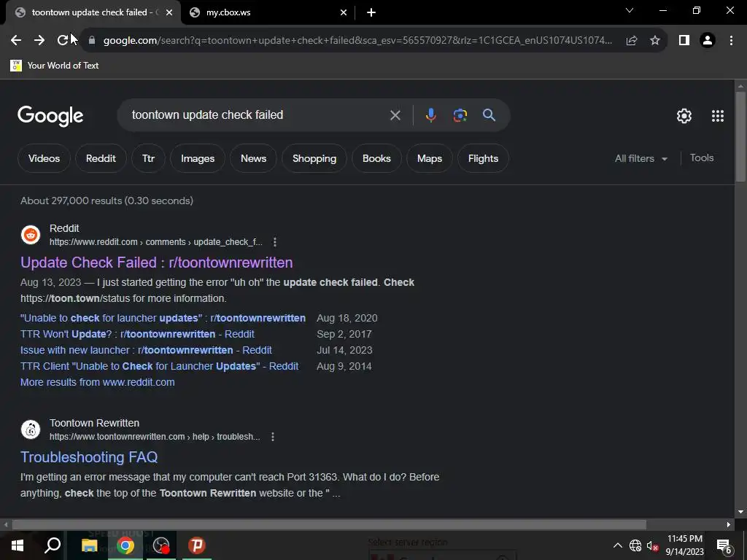Open a new browser tab
This screenshot has width=747, height=560.
[x=371, y=13]
